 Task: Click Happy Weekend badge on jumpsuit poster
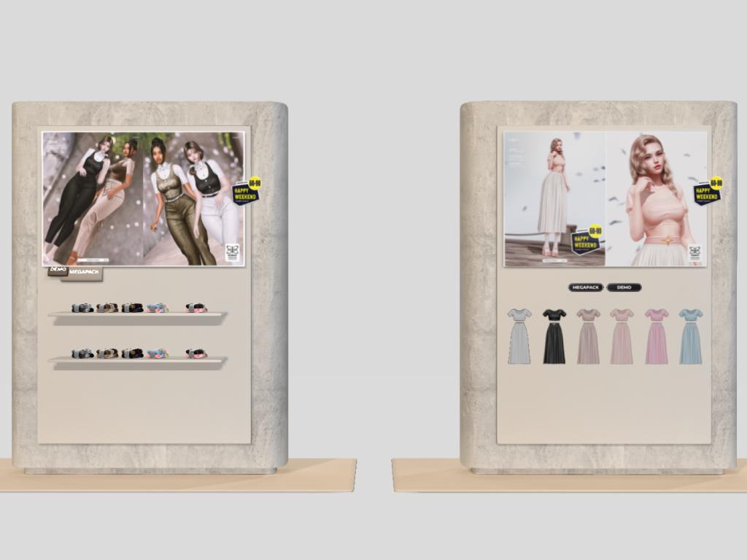coord(247,191)
